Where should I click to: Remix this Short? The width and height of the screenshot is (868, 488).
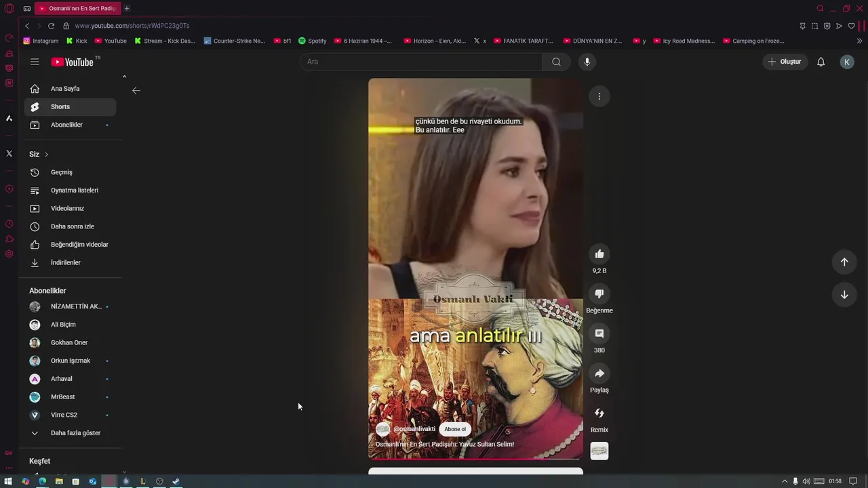[599, 413]
